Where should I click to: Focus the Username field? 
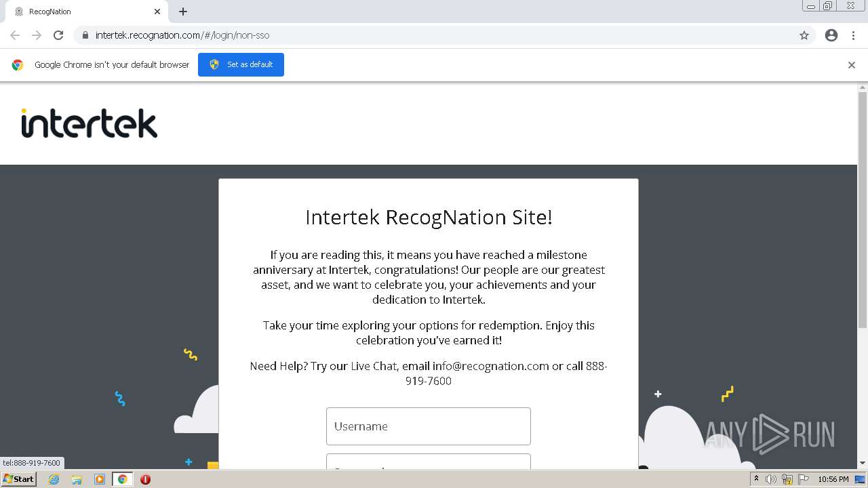pos(429,426)
